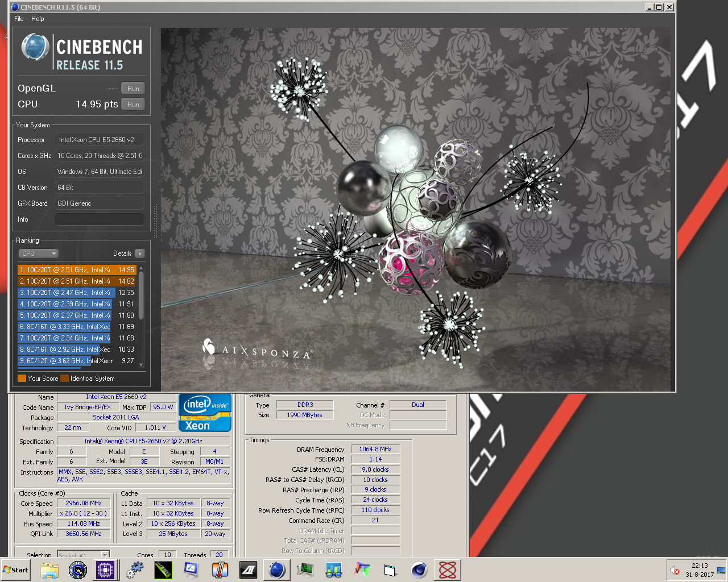
Task: Select ranking row 10C/20T @ 2.34 GHz
Action: 77,338
